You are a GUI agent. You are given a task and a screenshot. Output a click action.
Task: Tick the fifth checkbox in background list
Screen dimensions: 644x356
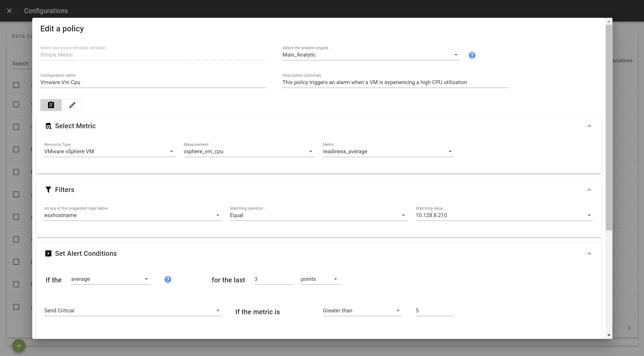pos(16,172)
